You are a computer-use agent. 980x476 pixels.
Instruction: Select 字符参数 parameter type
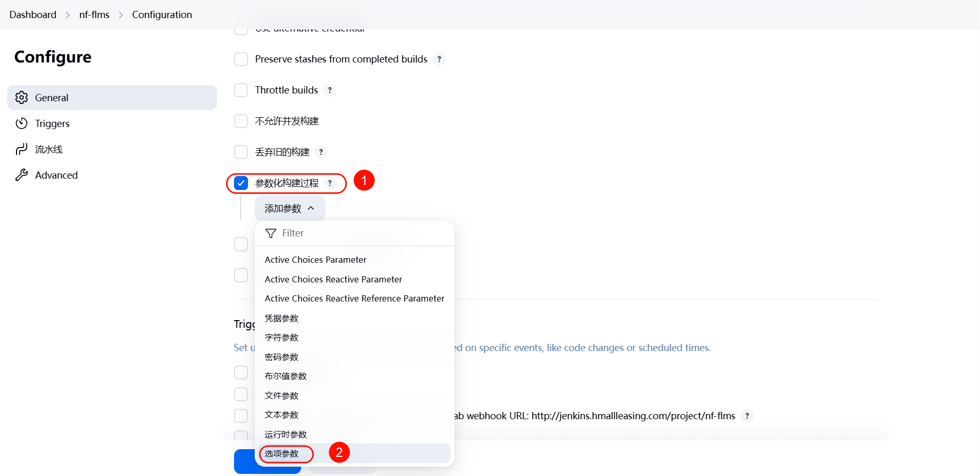pyautogui.click(x=282, y=338)
